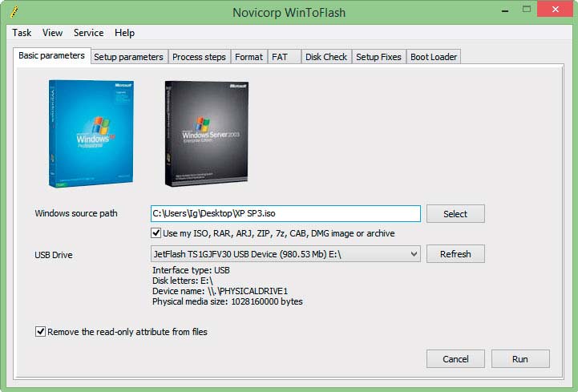The height and width of the screenshot is (392, 578).
Task: Minimize the WinToFlash window
Action: (505, 10)
